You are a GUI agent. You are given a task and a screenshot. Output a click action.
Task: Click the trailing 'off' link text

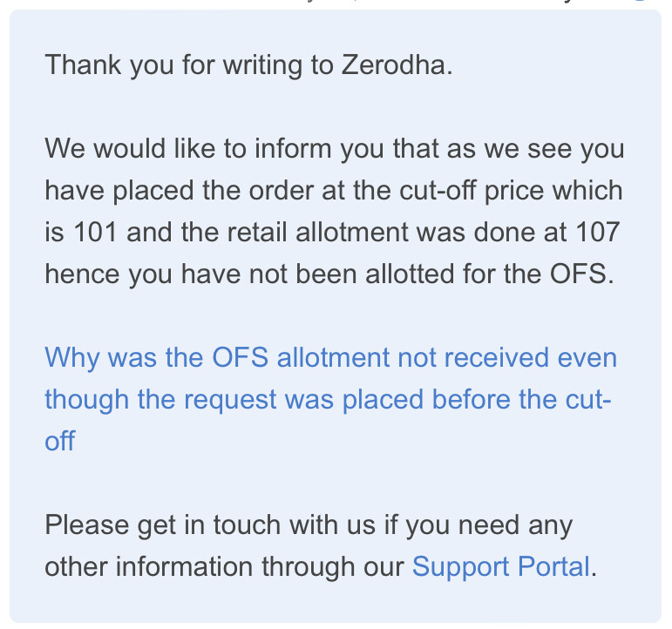coord(60,441)
